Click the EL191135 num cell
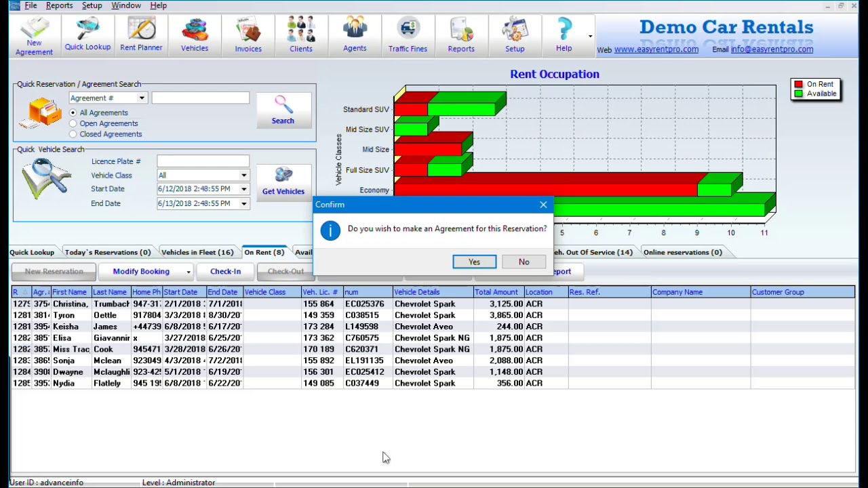This screenshot has width=868, height=488. (x=368, y=361)
